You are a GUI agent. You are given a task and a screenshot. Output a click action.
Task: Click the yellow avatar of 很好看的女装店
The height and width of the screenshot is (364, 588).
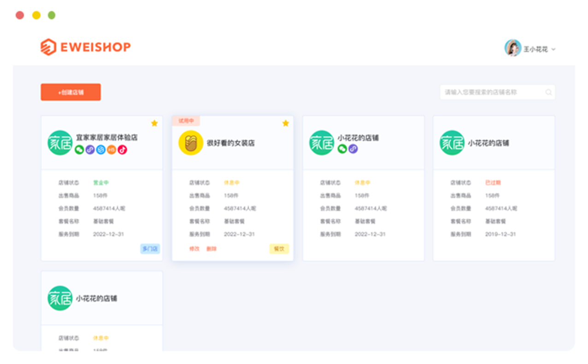pyautogui.click(x=191, y=143)
